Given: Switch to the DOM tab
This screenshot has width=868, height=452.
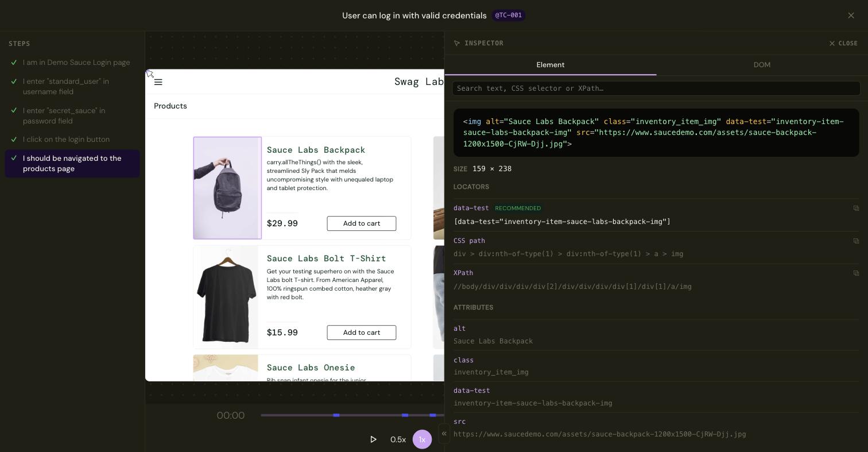Looking at the screenshot, I should click(762, 65).
